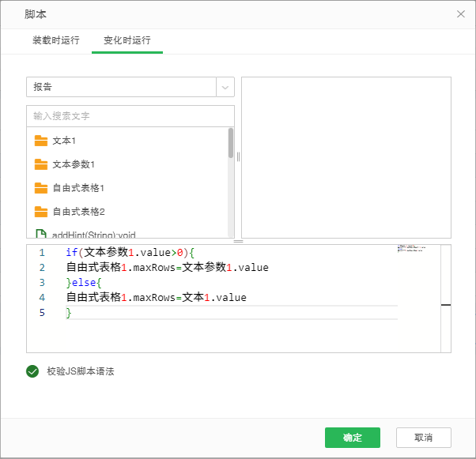Focus the 输入搜索文字 search field
This screenshot has height=459, width=476.
pyautogui.click(x=130, y=116)
